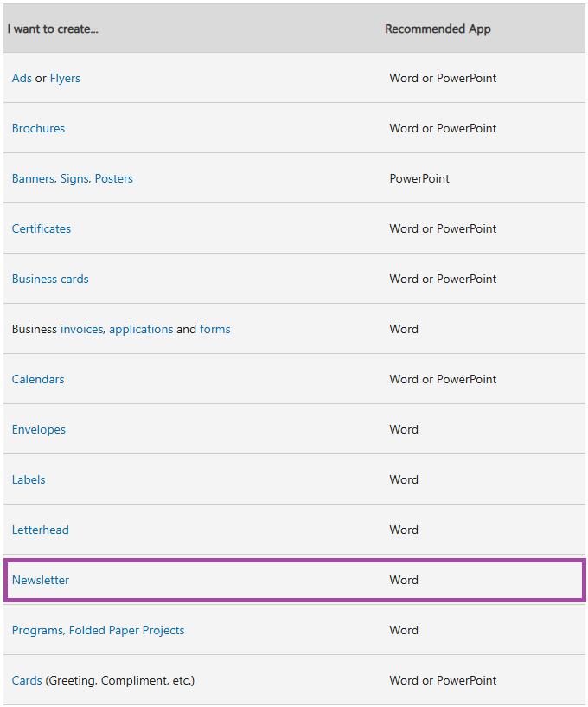The width and height of the screenshot is (588, 707).
Task: Select 'Word or PowerPoint' in Brochures row
Action: [x=443, y=128]
